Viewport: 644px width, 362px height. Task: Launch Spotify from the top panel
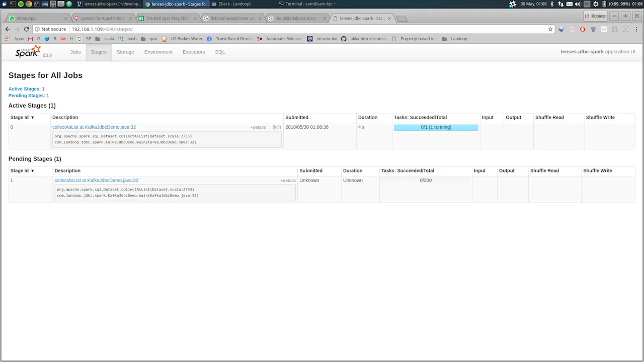pos(21,4)
